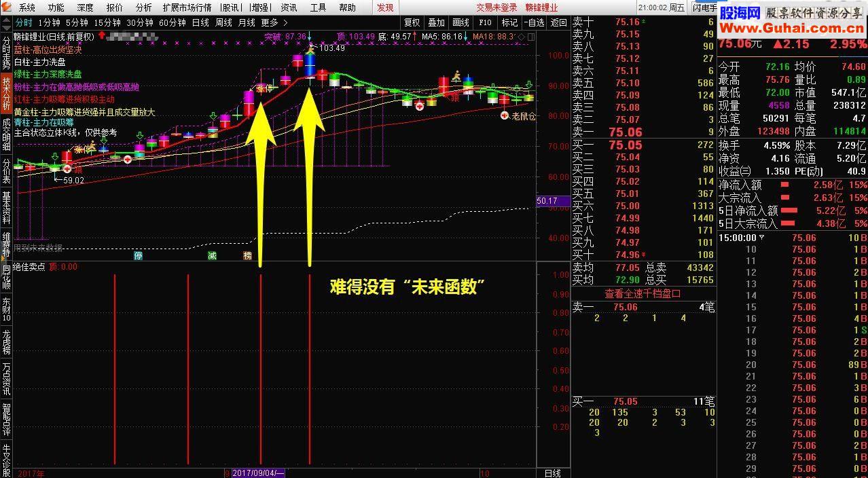Click the 减 marker below the chart
This screenshot has height=478, width=868.
click(213, 256)
